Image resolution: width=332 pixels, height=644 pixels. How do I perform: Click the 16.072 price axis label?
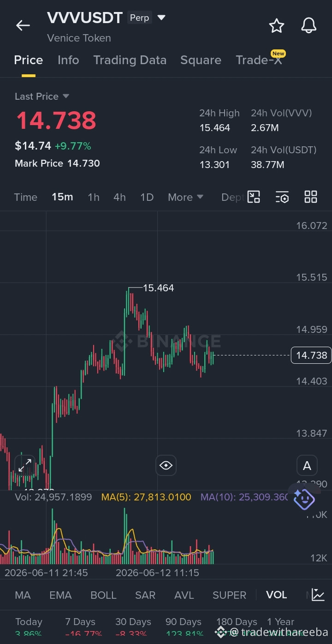click(x=311, y=226)
